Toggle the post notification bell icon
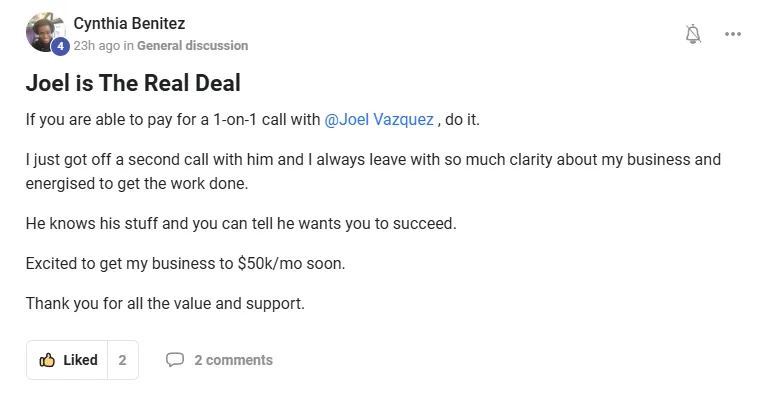The height and width of the screenshot is (395, 760). 693,34
